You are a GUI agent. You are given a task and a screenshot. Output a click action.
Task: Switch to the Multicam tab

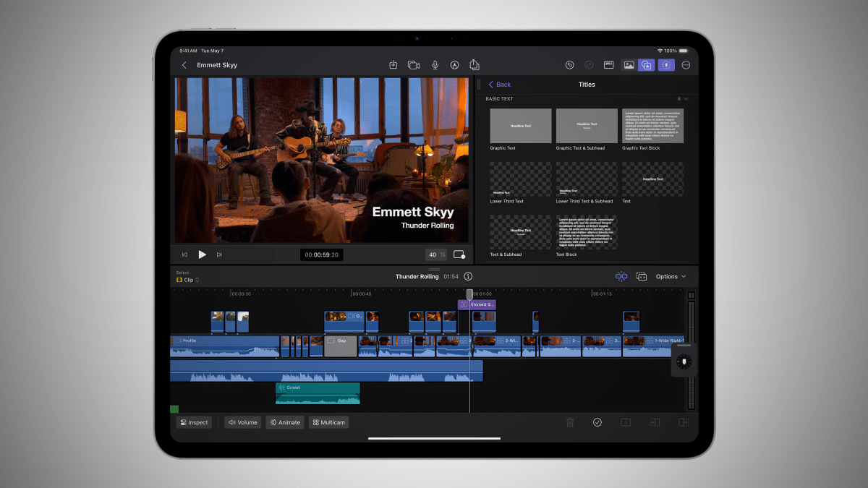click(x=328, y=422)
